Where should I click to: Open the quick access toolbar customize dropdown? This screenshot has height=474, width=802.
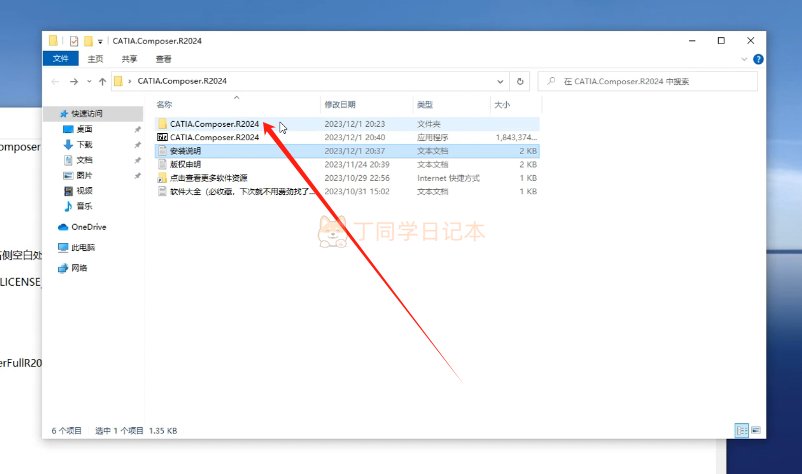102,41
